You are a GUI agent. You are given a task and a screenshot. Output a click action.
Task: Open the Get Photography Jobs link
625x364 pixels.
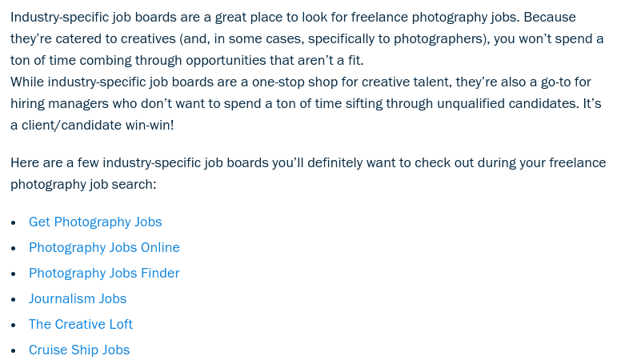[x=95, y=222]
